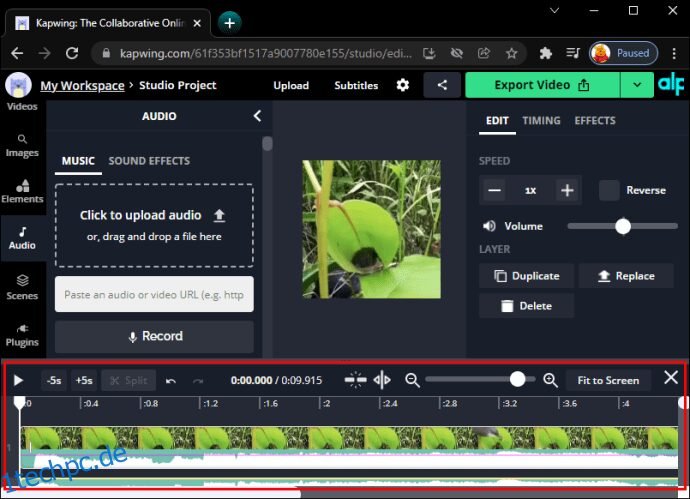Click the share icon button

click(x=442, y=85)
